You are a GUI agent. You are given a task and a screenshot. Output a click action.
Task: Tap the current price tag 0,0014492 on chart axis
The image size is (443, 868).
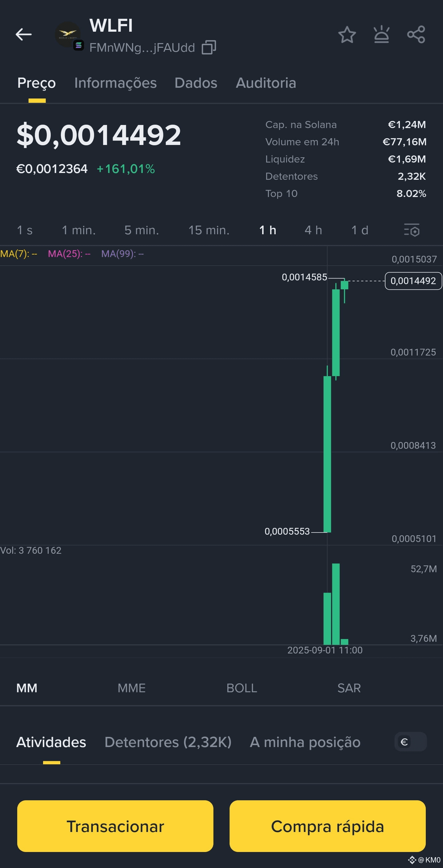pyautogui.click(x=413, y=281)
